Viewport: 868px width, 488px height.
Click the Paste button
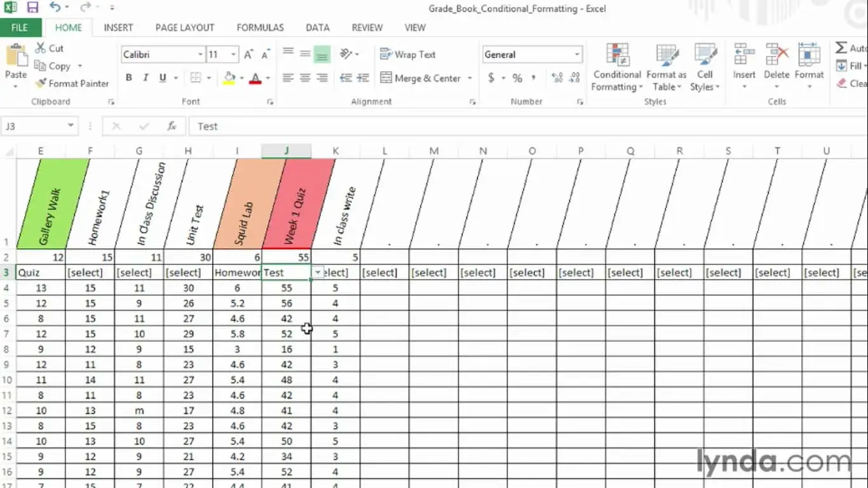click(x=16, y=62)
